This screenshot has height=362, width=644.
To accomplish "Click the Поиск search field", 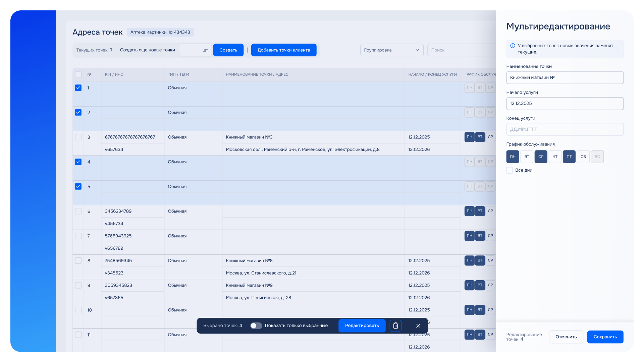I will pyautogui.click(x=461, y=50).
